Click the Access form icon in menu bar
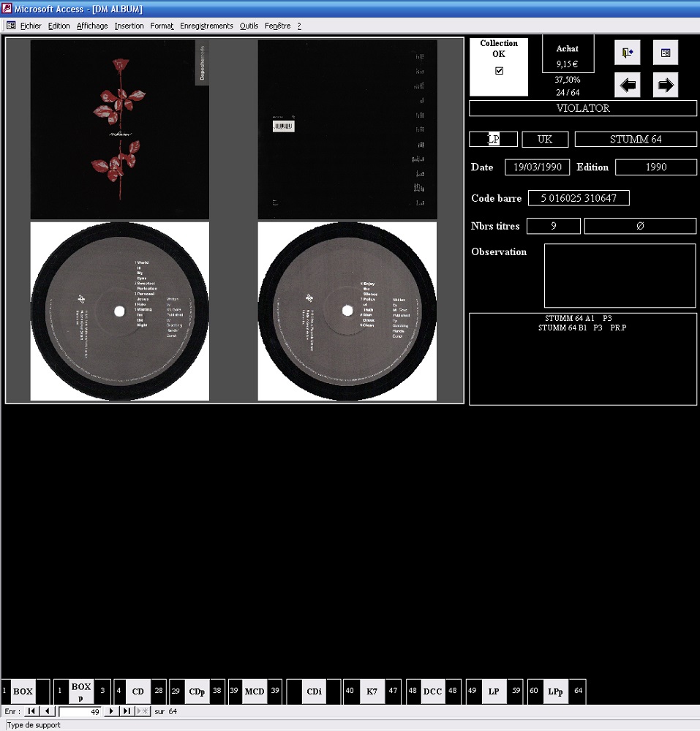Screen dimensions: 700x731 point(11,25)
